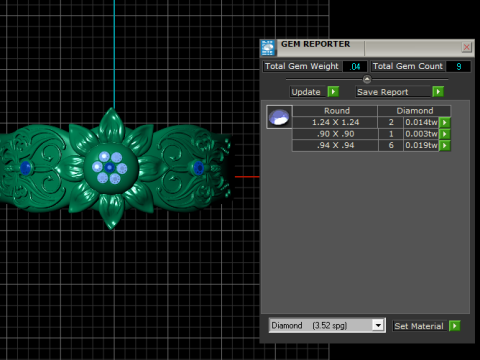Click green arrow for 0.019tw row
This screenshot has height=360, width=480.
click(x=445, y=145)
